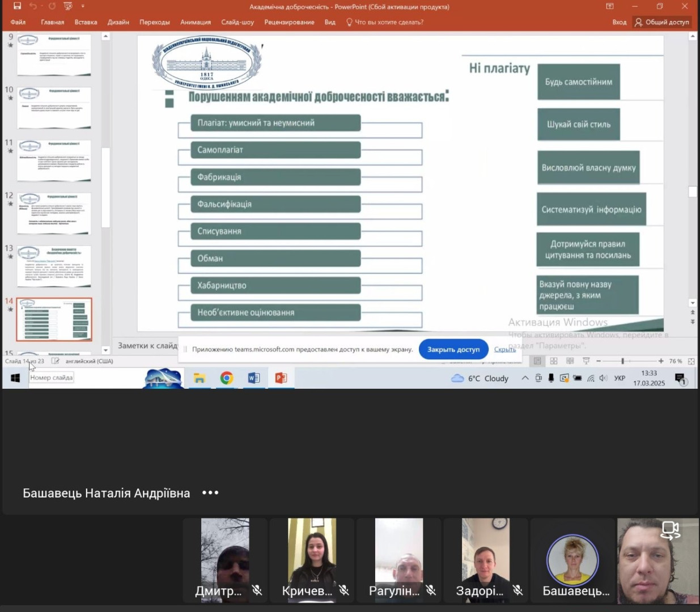Viewport: 700px width, 612px height.
Task: Open the Вид tab
Action: (330, 22)
